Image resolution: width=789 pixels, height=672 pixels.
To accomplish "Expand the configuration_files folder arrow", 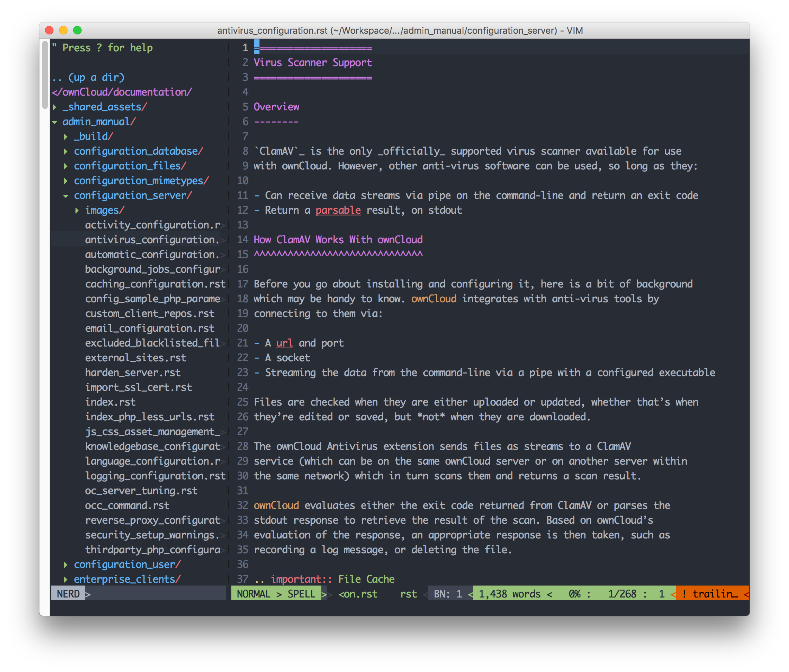I will tap(65, 166).
